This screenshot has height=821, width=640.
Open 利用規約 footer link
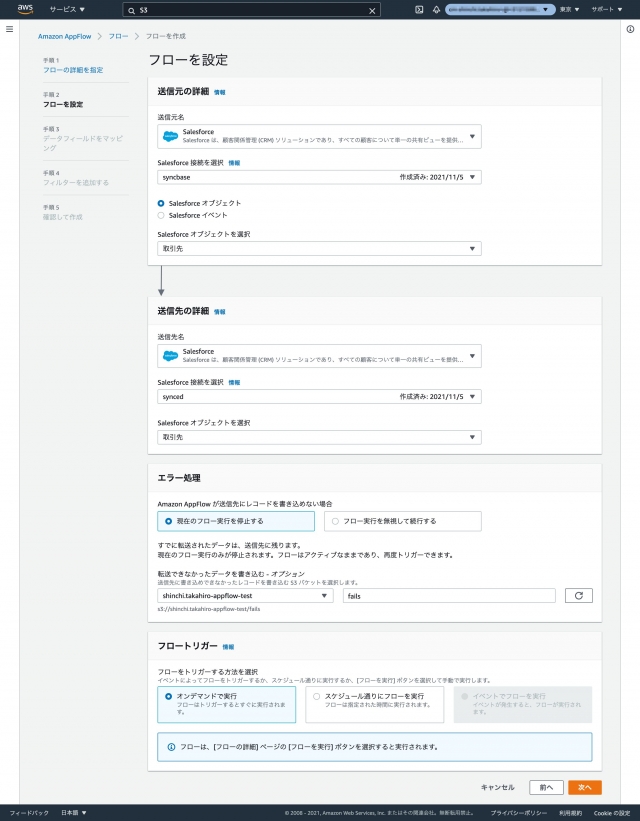click(570, 813)
